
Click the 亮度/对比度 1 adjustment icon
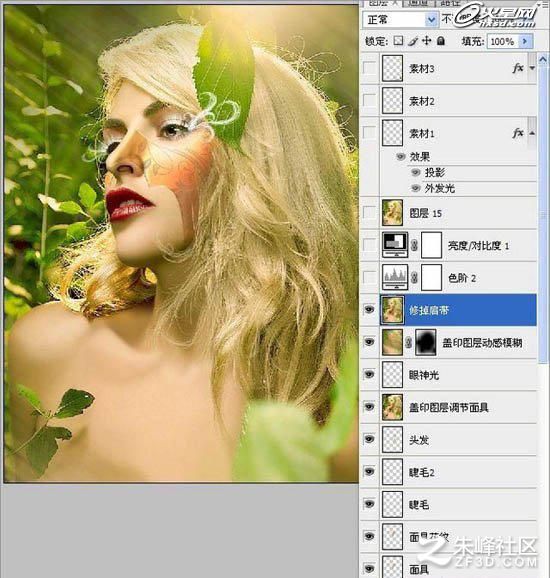coord(395,245)
